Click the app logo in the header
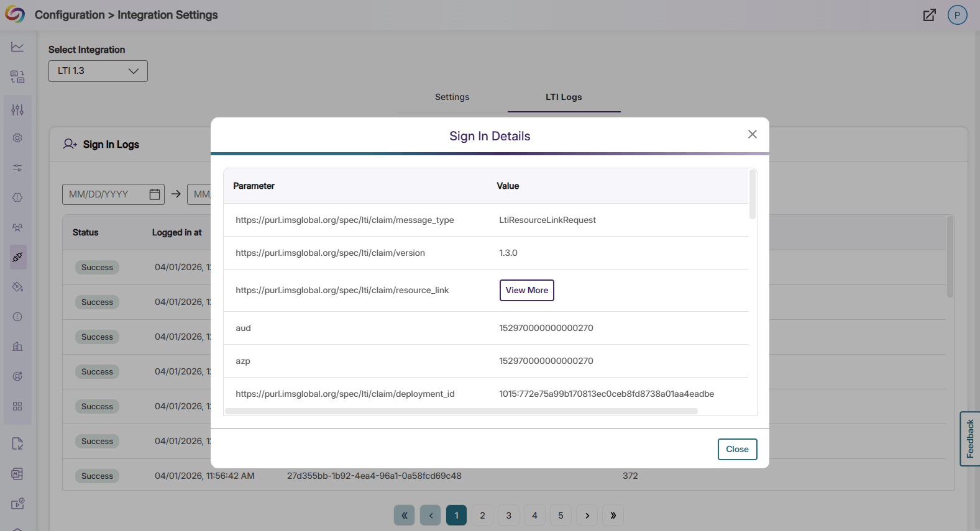Screen dimensions: 980x531 15,15
